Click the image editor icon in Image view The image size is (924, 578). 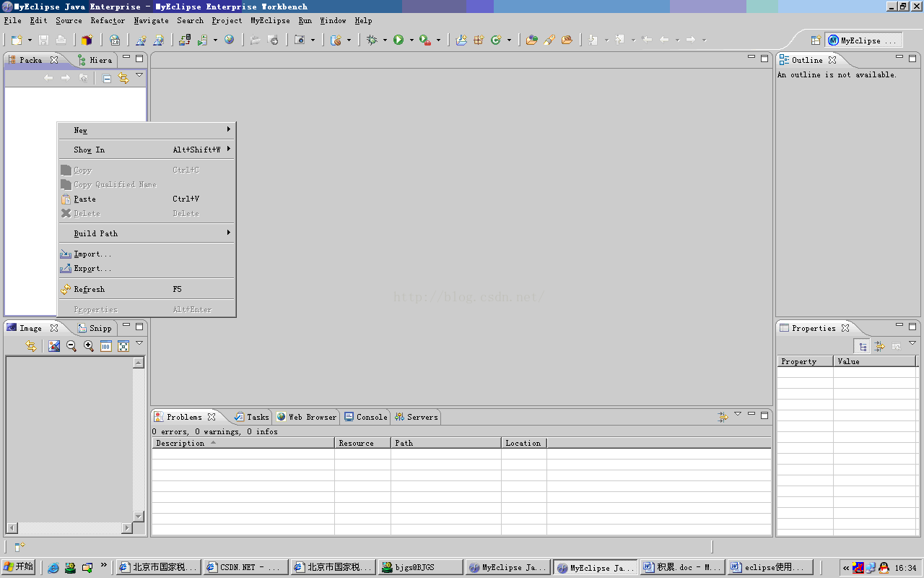tap(54, 346)
